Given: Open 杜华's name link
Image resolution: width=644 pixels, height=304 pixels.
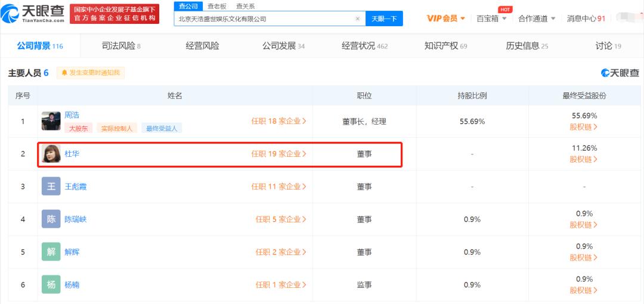Looking at the screenshot, I should pyautogui.click(x=72, y=154).
